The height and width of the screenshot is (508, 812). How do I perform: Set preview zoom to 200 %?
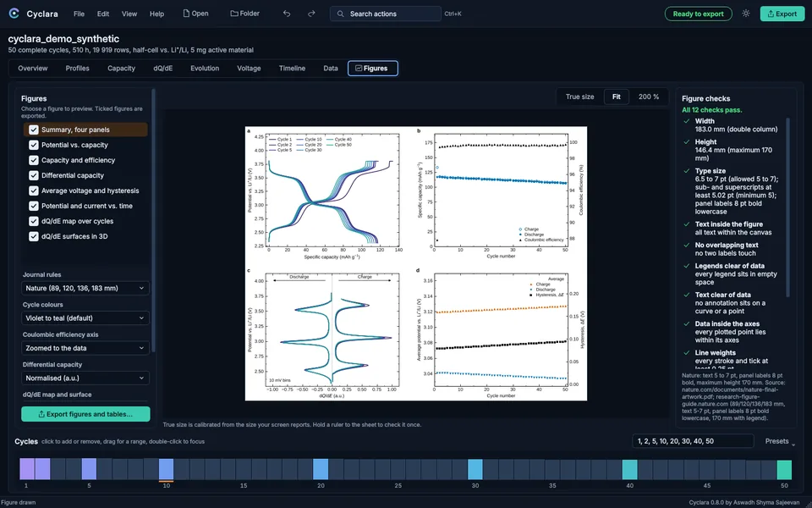coord(649,97)
